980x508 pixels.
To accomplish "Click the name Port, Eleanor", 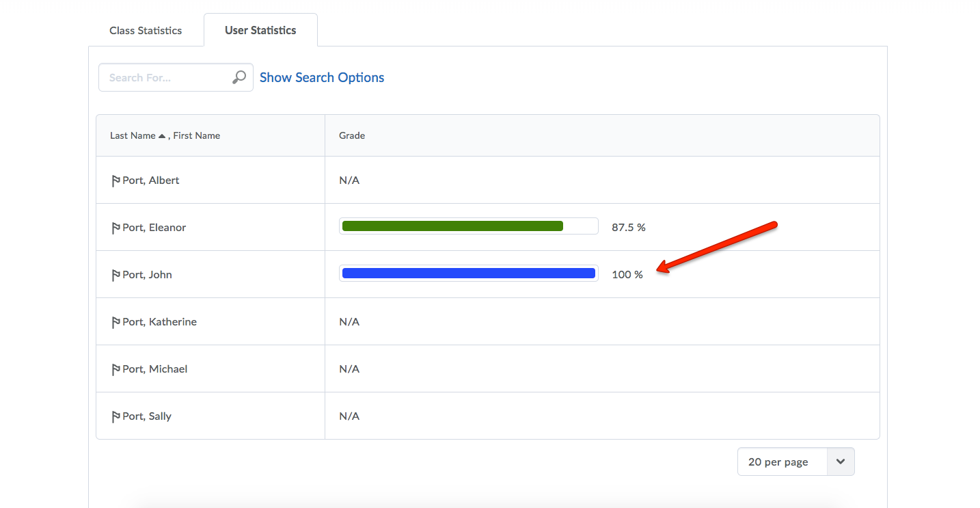I will (x=154, y=228).
